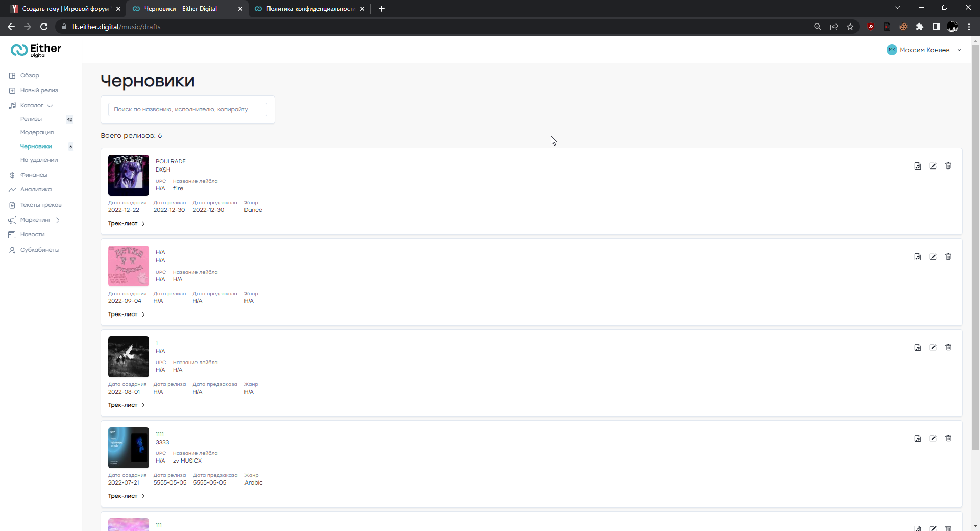This screenshot has width=980, height=531.
Task: Edit the POULRADE draft release
Action: point(933,166)
